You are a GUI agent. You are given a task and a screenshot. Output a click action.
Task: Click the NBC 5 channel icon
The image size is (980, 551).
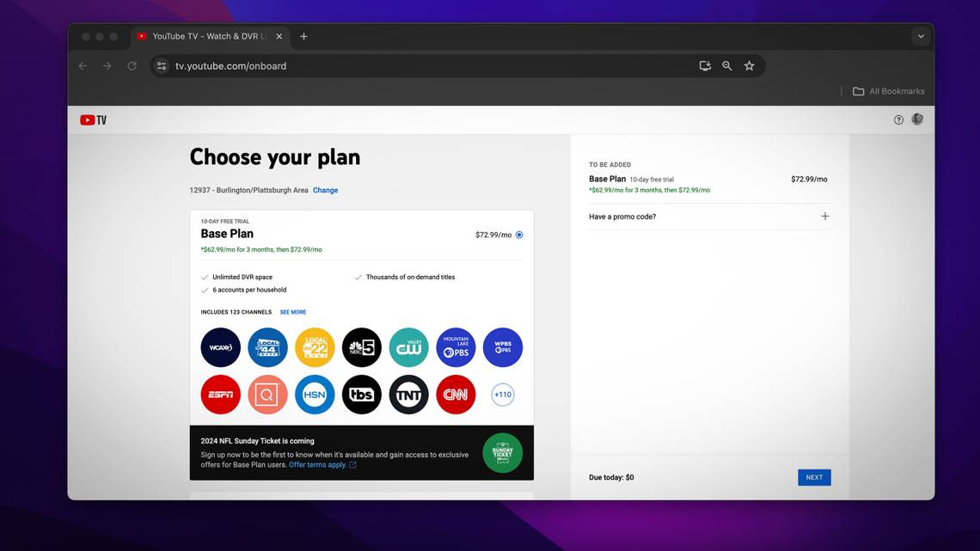362,347
